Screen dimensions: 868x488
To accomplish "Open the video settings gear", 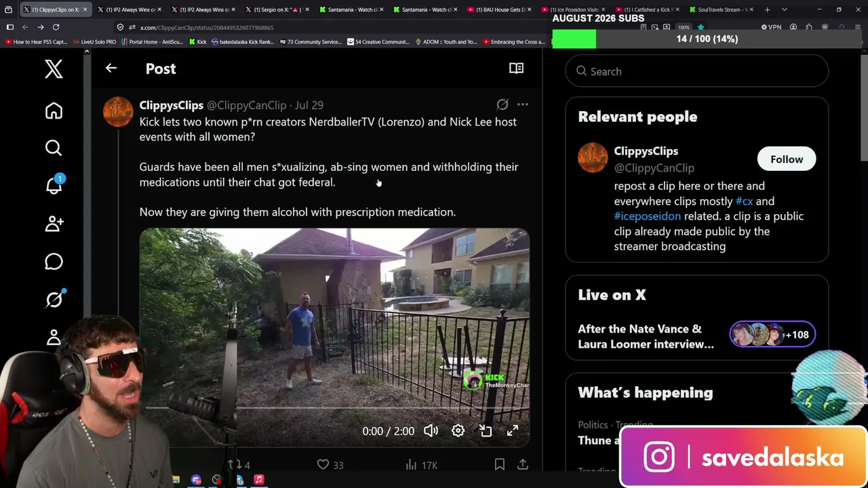I will point(458,431).
